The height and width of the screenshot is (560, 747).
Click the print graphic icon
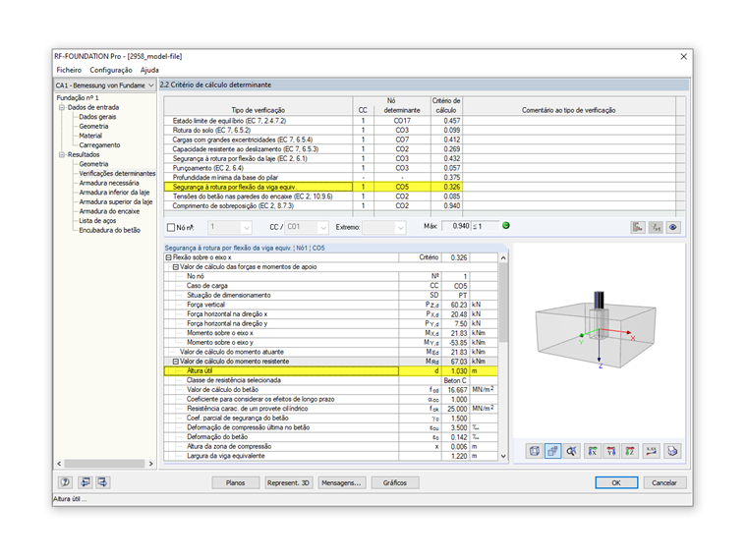tap(672, 451)
